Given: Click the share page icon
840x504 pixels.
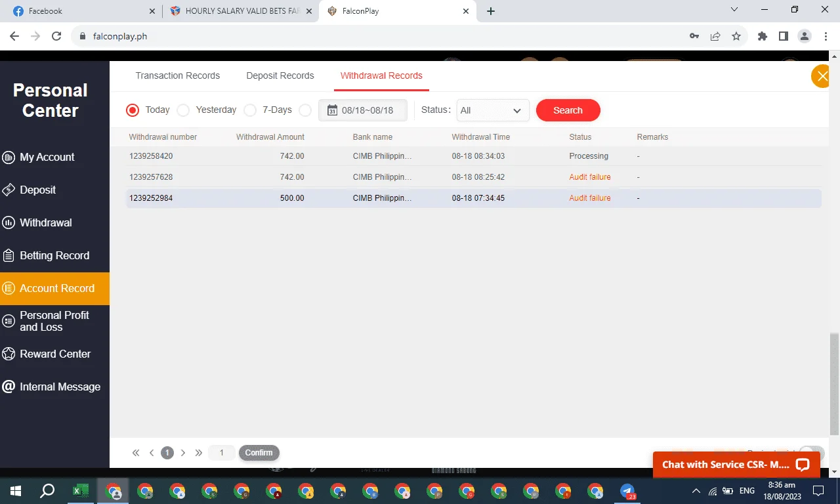Looking at the screenshot, I should pos(715,36).
